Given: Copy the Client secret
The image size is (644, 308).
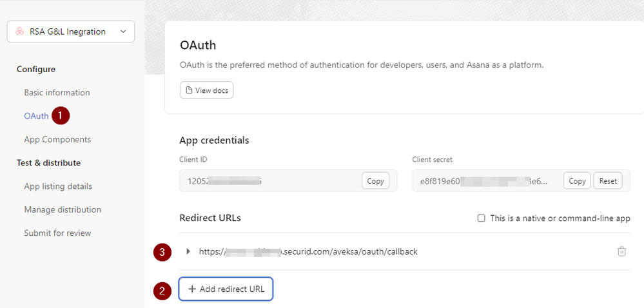Looking at the screenshot, I should 577,180.
